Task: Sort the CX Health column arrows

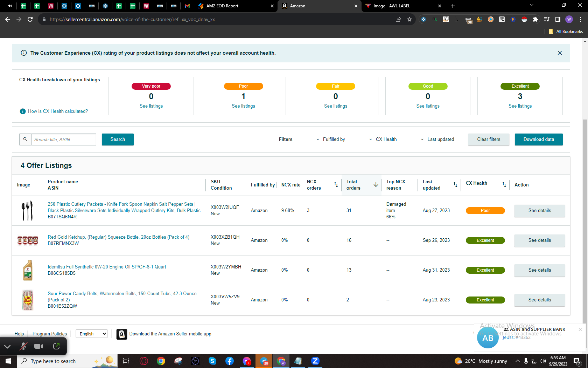Action: 504,184
